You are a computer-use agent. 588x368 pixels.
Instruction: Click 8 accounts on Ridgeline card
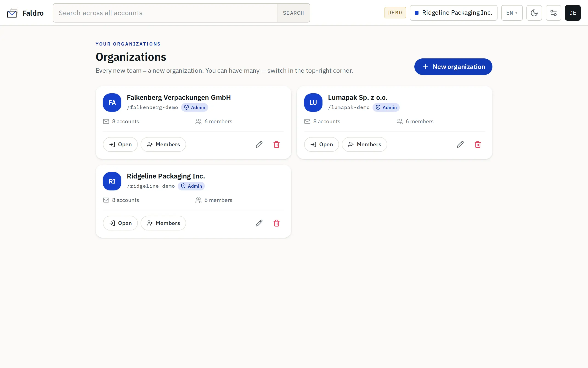121,200
